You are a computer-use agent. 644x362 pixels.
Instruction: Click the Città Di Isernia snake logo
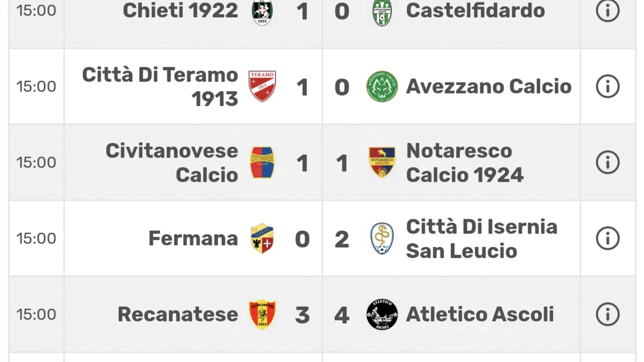click(382, 239)
